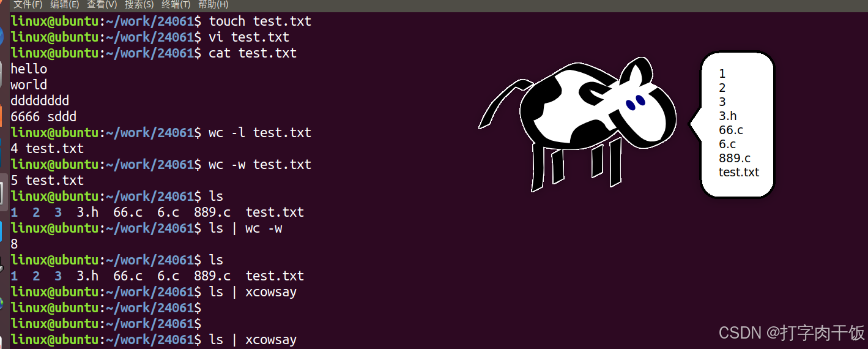The height and width of the screenshot is (349, 868).
Task: Open the 帮助(H) menu
Action: [213, 5]
